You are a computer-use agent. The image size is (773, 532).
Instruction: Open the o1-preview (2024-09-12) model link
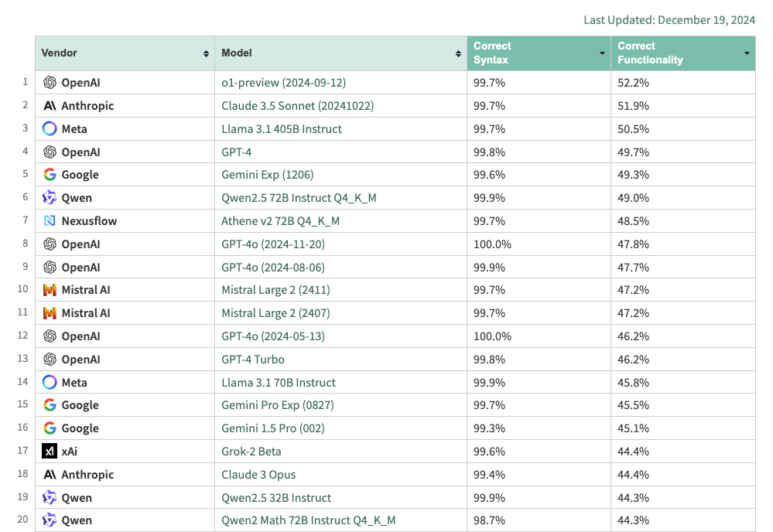coord(283,83)
